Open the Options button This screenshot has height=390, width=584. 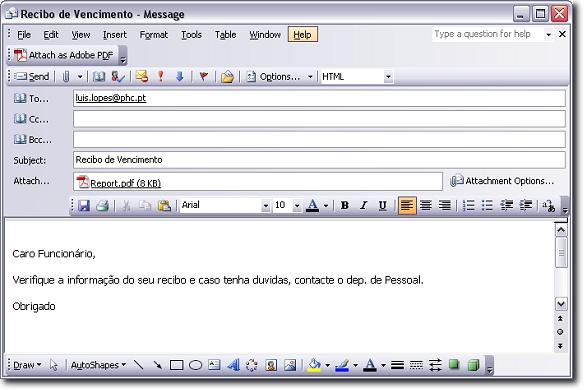[x=273, y=77]
